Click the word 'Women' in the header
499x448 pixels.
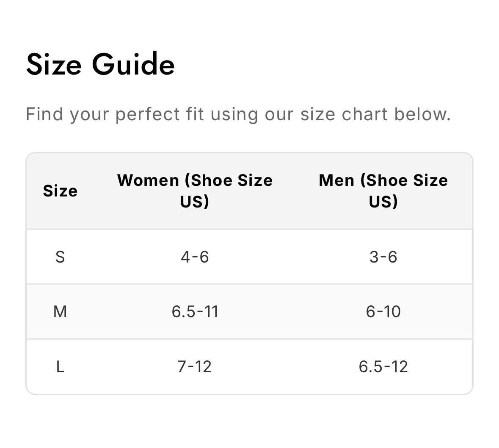click(x=148, y=180)
